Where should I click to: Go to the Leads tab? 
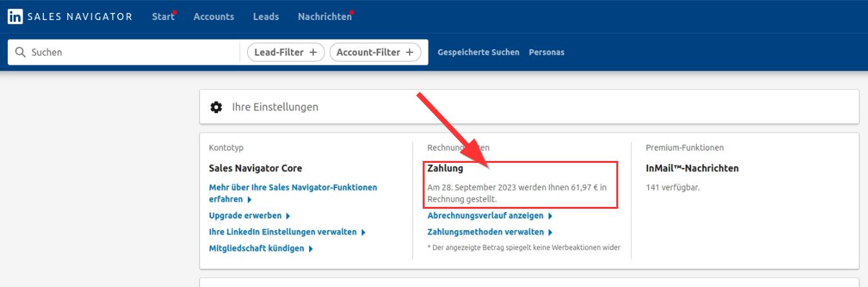(x=266, y=17)
